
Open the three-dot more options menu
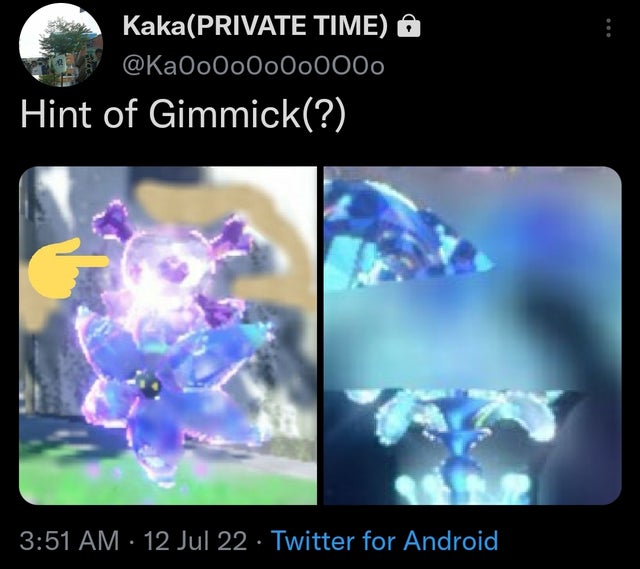tap(608, 28)
